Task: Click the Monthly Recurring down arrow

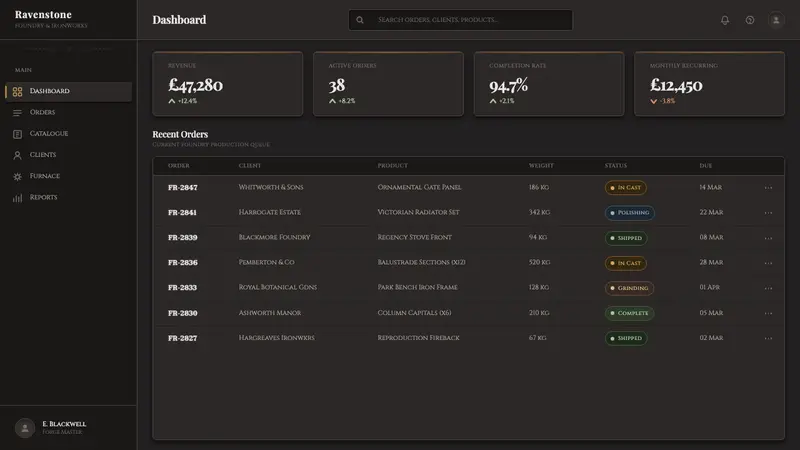Action: pos(654,101)
